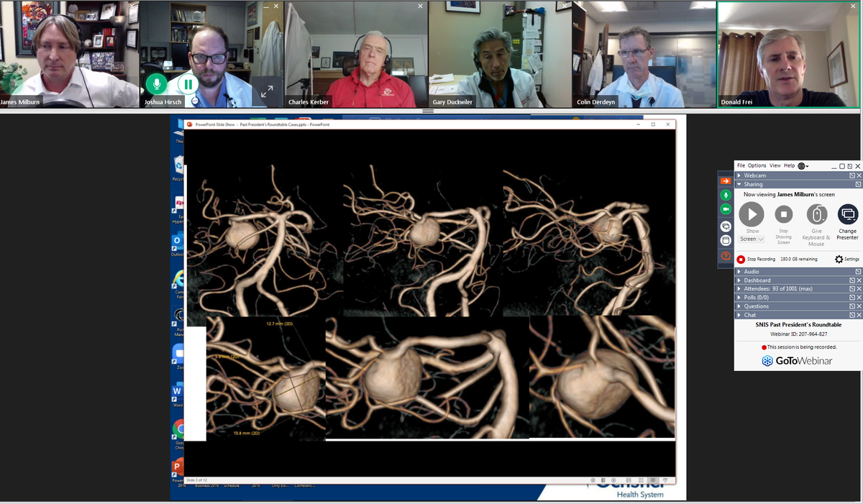Click the screen sharing icon in grab tab
The image size is (863, 504).
[x=726, y=226]
